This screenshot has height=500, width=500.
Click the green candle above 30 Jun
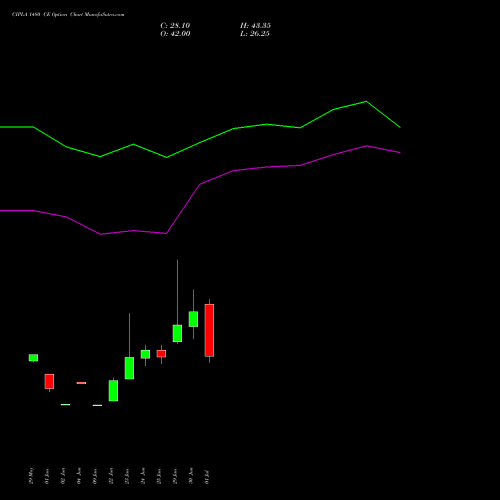coord(193,319)
